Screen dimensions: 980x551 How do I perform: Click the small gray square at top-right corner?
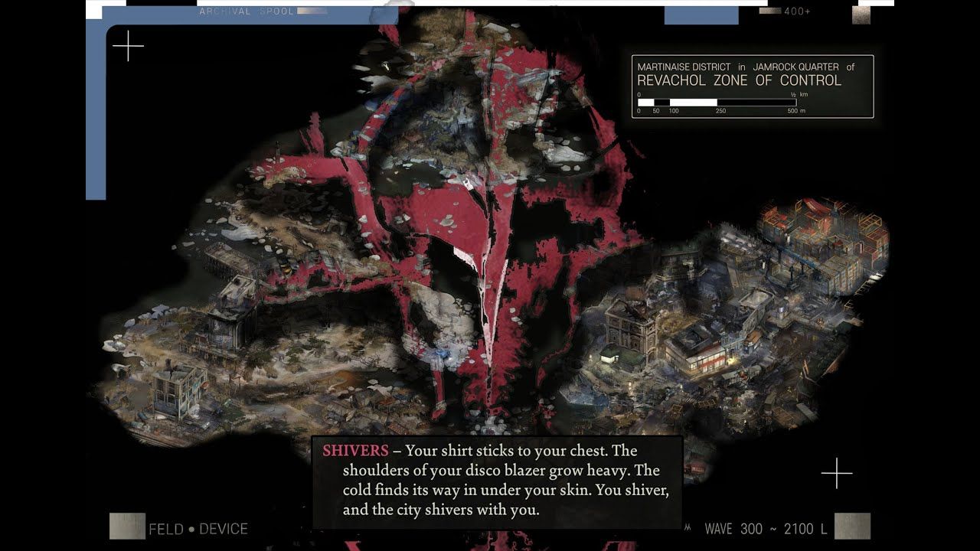pyautogui.click(x=861, y=15)
